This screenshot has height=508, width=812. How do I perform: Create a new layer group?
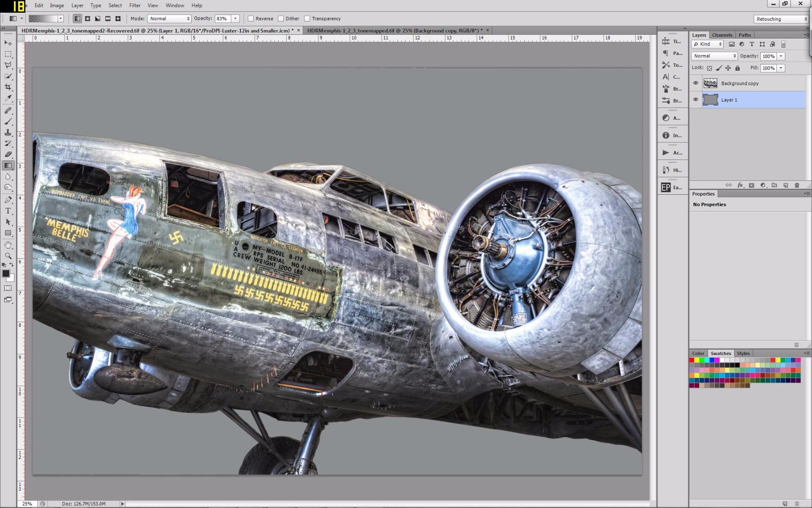pyautogui.click(x=774, y=185)
